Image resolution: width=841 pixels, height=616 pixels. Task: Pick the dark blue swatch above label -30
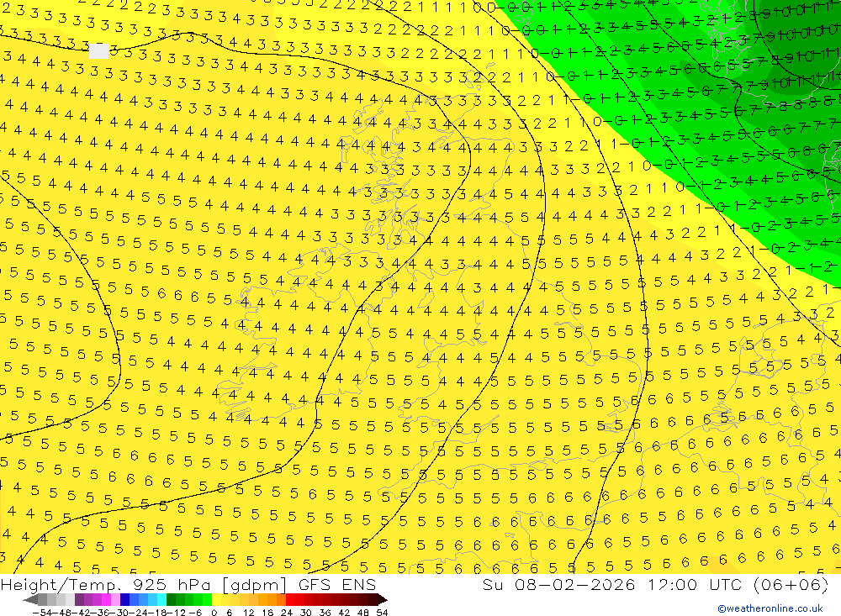[125, 600]
